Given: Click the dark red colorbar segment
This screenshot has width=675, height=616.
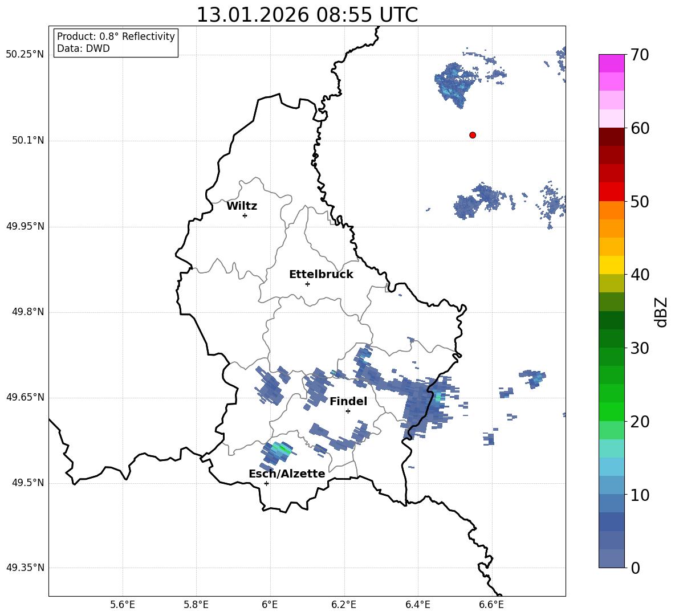Looking at the screenshot, I should click(612, 137).
